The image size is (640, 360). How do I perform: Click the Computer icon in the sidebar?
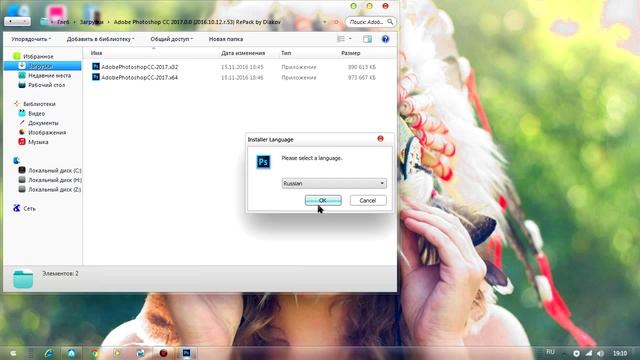[x=16, y=160]
